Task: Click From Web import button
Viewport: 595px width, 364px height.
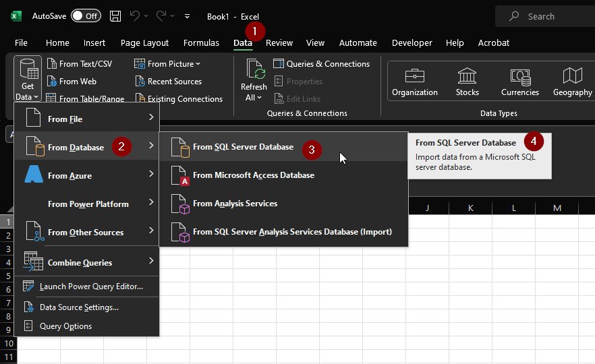Action: pos(72,81)
